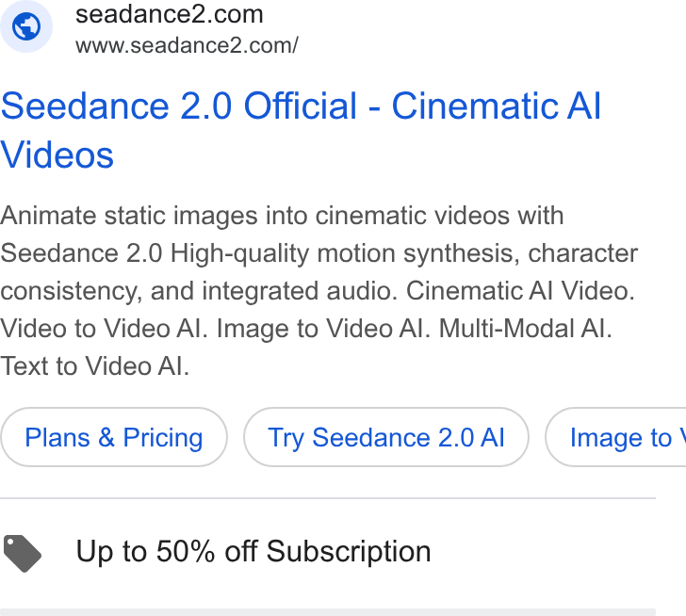Choose the Try Seedance 2.0 AI chip
This screenshot has width=686, height=616.
(386, 437)
